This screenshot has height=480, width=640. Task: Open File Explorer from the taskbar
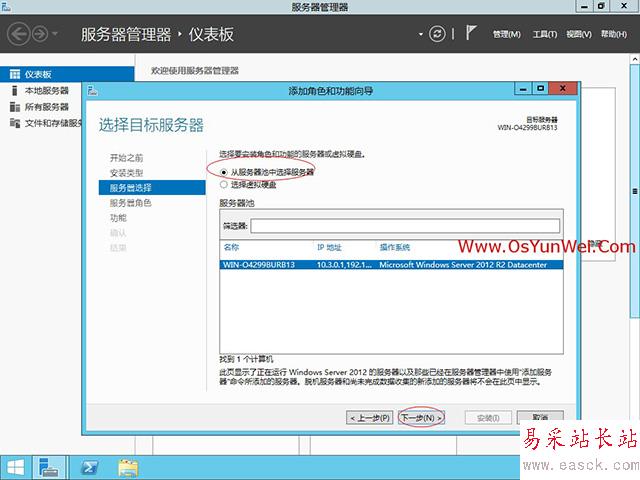click(x=128, y=468)
